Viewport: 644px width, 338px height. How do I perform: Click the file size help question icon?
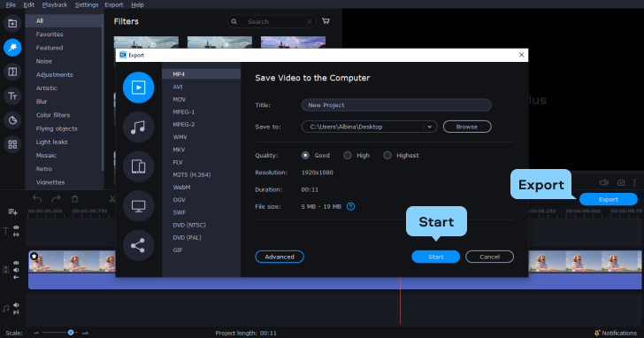[x=350, y=206]
